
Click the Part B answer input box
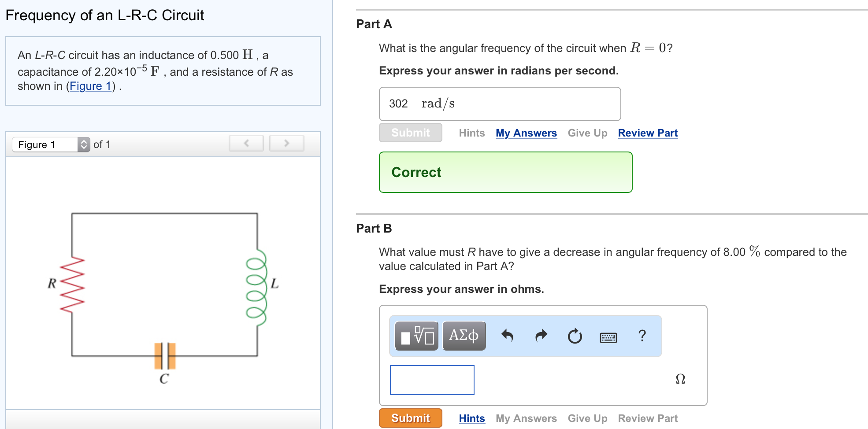pos(432,380)
